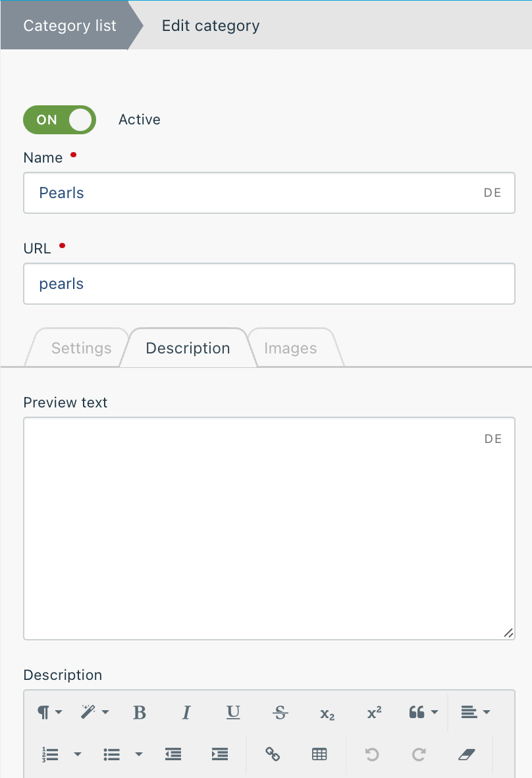This screenshot has height=778, width=532.
Task: Go back to Category list
Action: (x=70, y=25)
